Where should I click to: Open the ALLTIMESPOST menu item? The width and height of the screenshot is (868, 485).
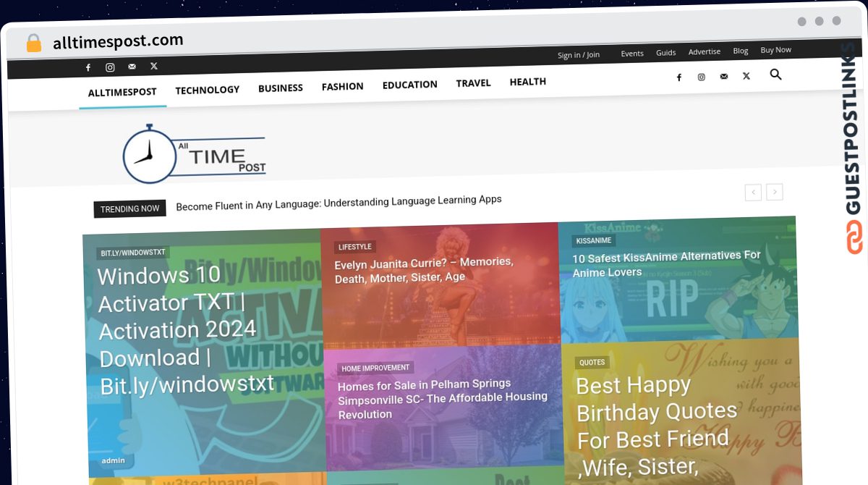(x=123, y=92)
